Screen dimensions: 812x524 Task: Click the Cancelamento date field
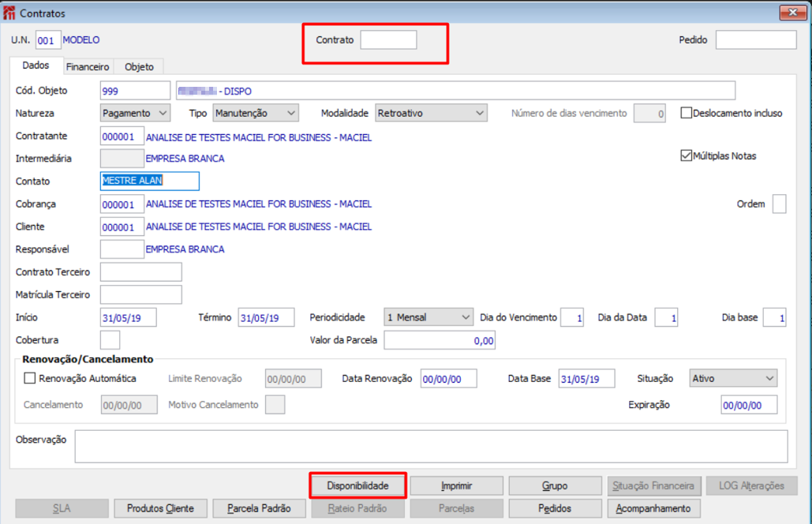point(129,405)
